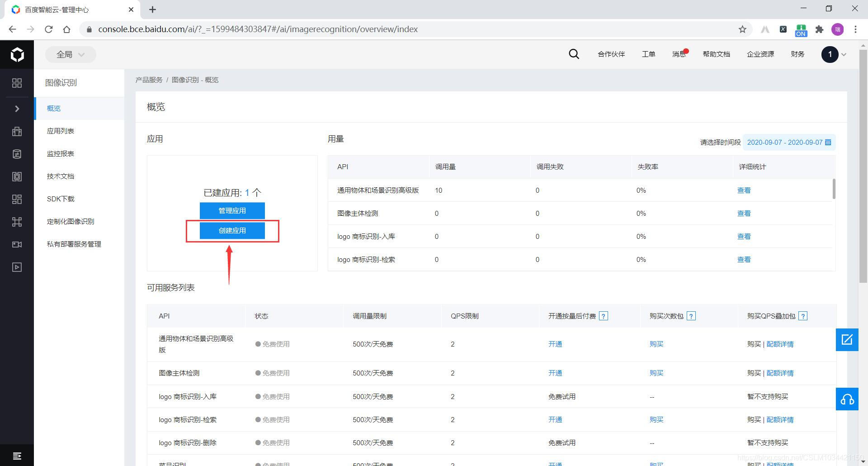This screenshot has height=466, width=868.
Task: Click 查看 for logo 商标识别-检索 usage
Action: point(744,260)
